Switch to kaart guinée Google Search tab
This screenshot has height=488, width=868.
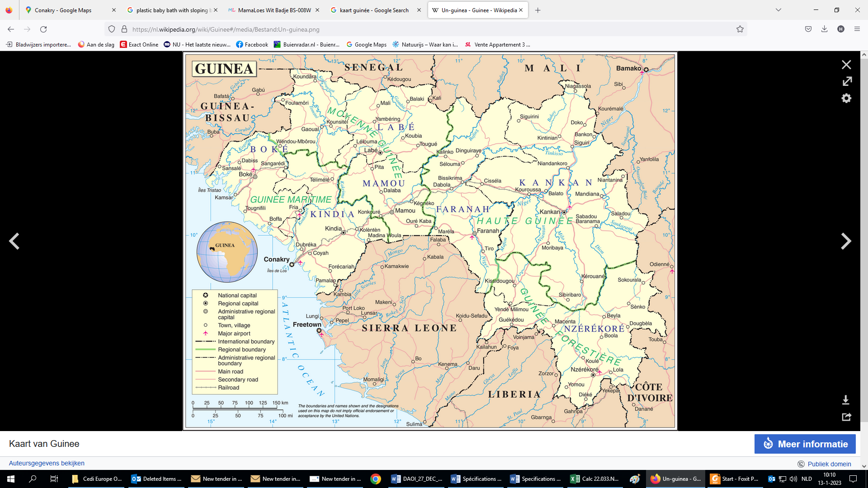(x=373, y=10)
